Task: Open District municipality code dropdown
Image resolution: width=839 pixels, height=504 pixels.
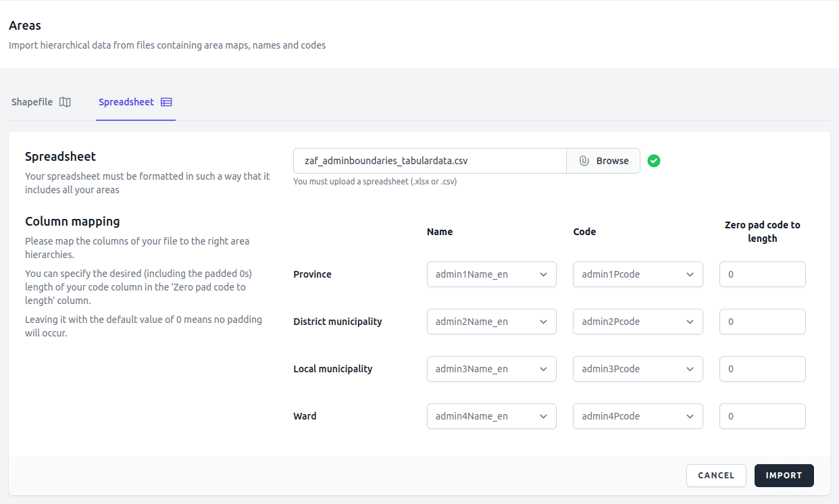Action: coord(638,322)
